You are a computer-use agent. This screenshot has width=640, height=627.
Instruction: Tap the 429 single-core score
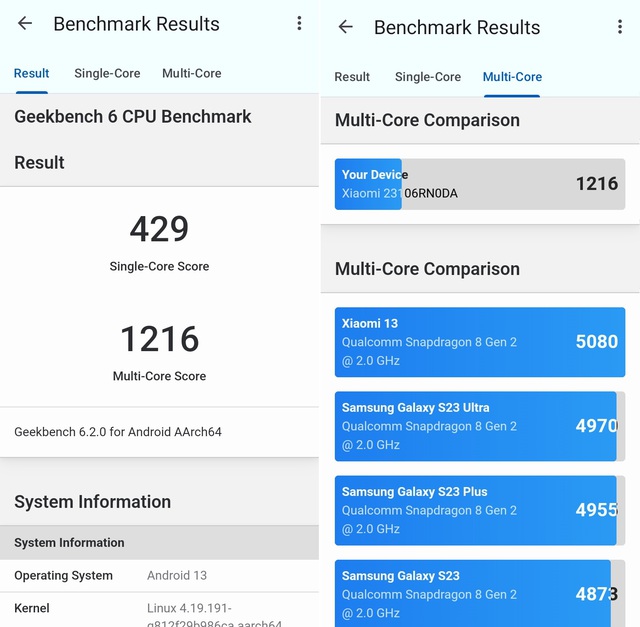(159, 229)
